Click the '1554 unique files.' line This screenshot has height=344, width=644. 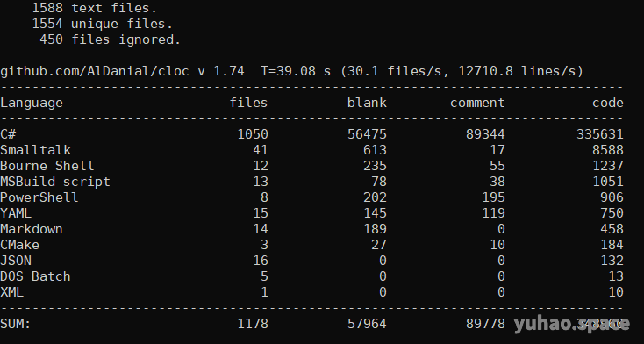103,24
